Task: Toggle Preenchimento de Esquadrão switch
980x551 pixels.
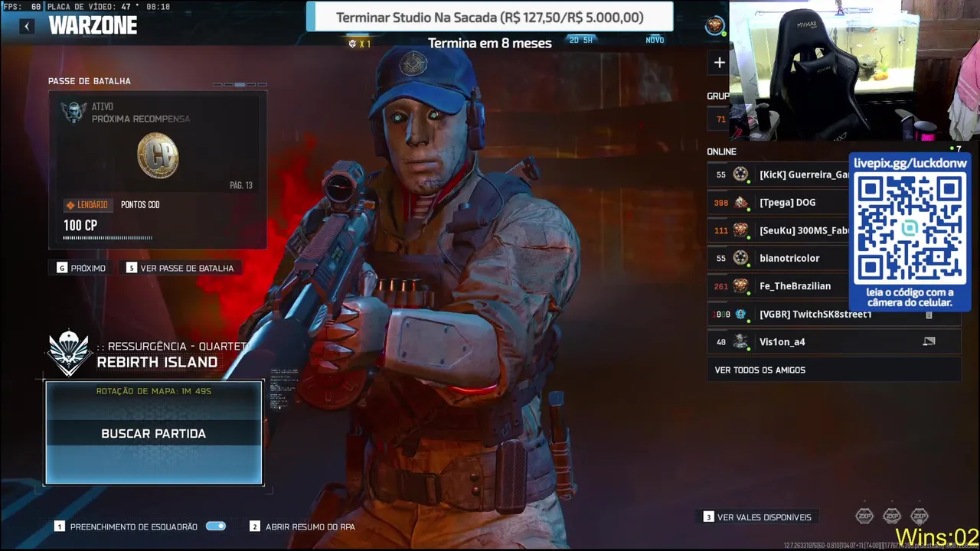Action: point(216,527)
